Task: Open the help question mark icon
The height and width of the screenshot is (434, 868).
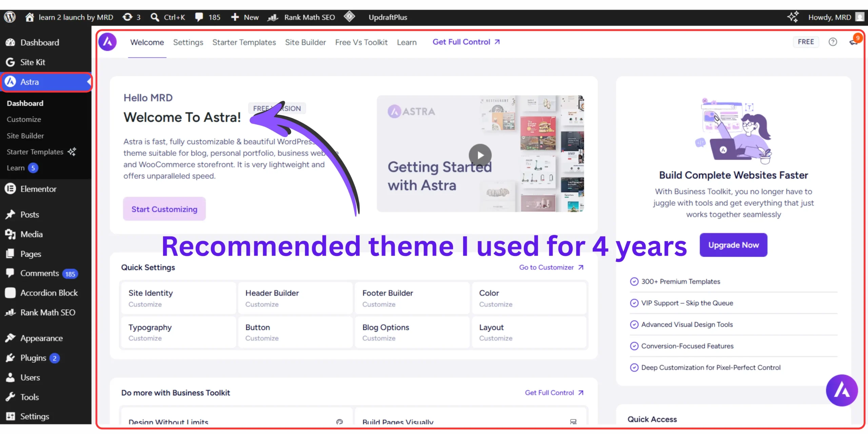Action: (x=833, y=42)
